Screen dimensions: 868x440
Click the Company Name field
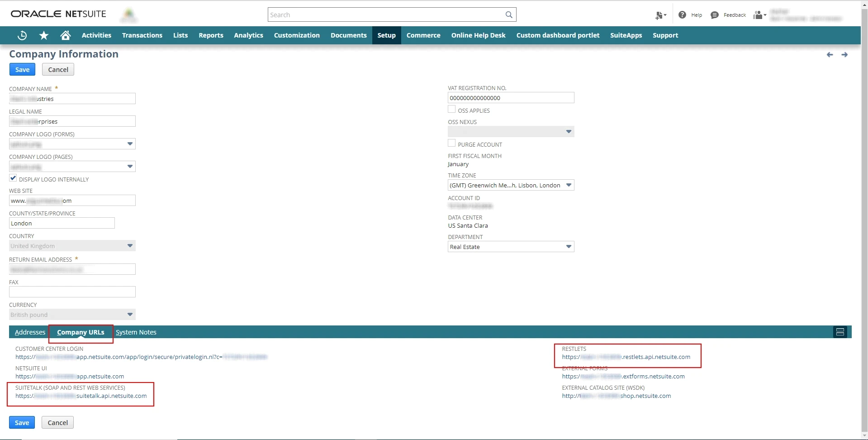72,99
